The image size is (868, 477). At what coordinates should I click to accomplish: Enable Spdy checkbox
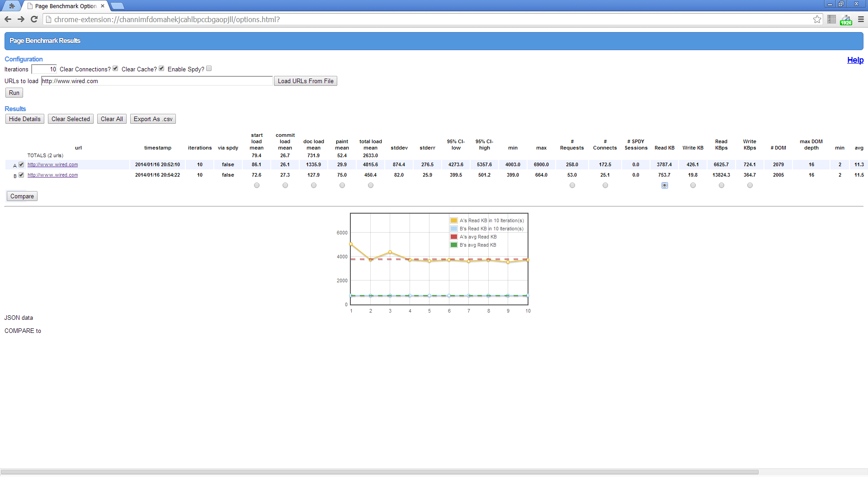point(209,69)
